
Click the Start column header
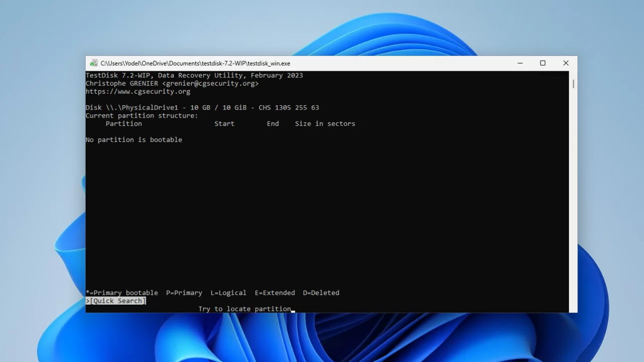click(224, 123)
